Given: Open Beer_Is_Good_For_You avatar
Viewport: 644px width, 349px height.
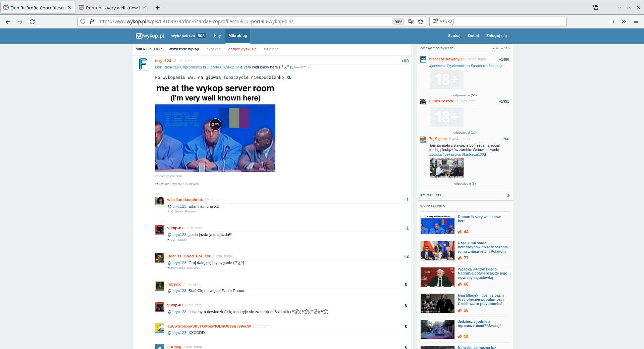Looking at the screenshot, I should tap(160, 257).
